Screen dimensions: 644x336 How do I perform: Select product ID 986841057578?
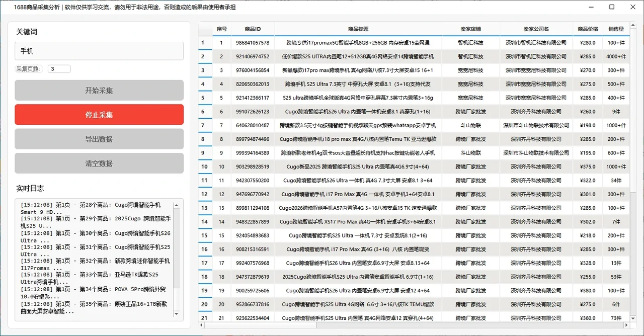253,43
